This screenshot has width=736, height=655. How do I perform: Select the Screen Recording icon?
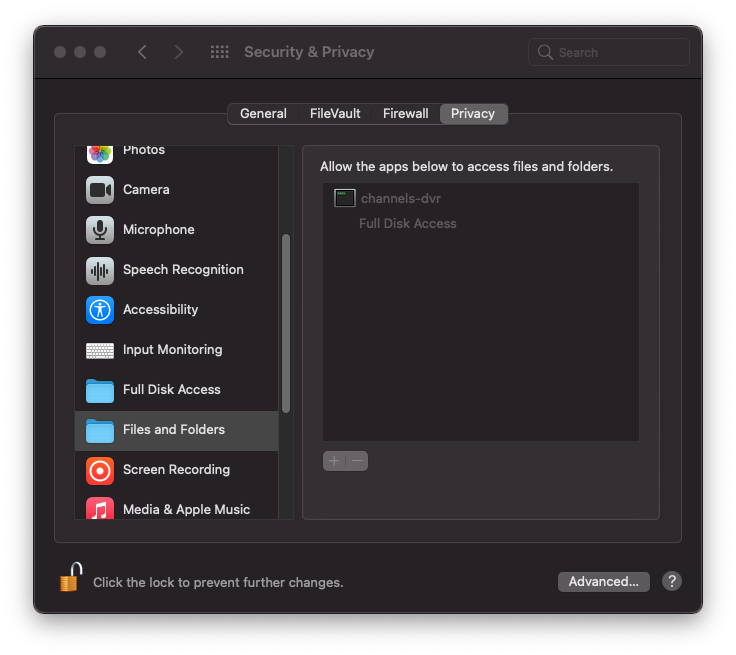point(100,470)
